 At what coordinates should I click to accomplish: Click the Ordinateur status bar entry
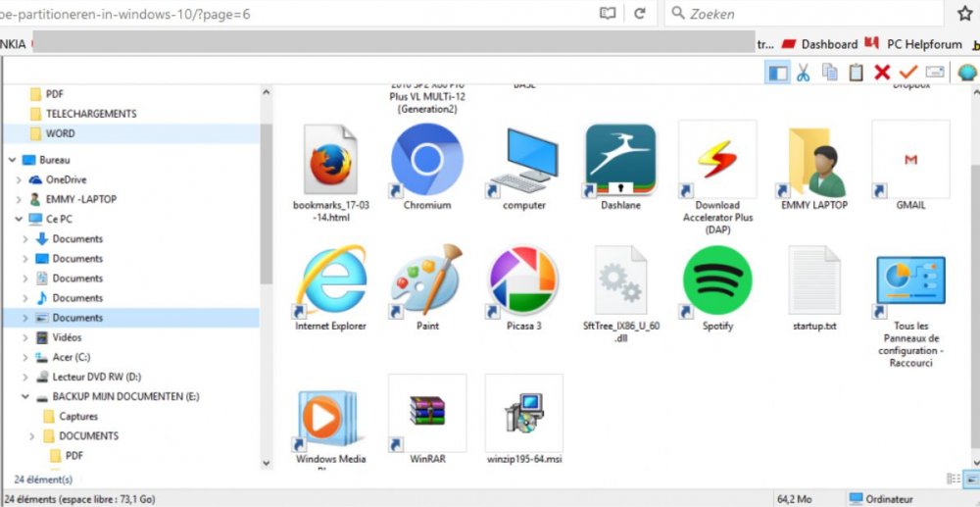tap(881, 499)
